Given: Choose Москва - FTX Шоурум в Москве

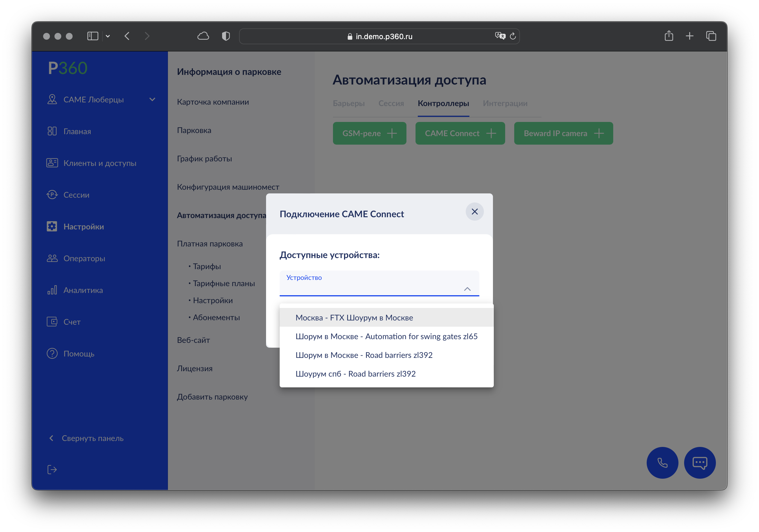Looking at the screenshot, I should pos(386,318).
